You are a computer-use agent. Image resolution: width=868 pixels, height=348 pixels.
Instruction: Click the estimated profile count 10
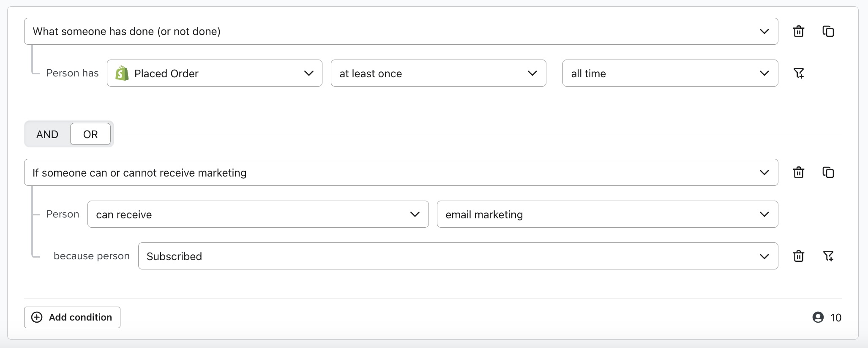coord(836,317)
